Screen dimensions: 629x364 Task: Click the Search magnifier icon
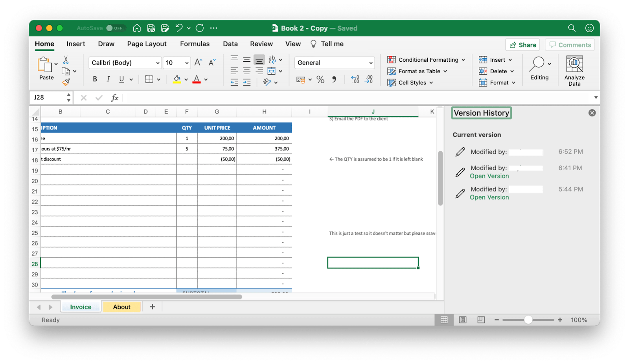pyautogui.click(x=572, y=28)
